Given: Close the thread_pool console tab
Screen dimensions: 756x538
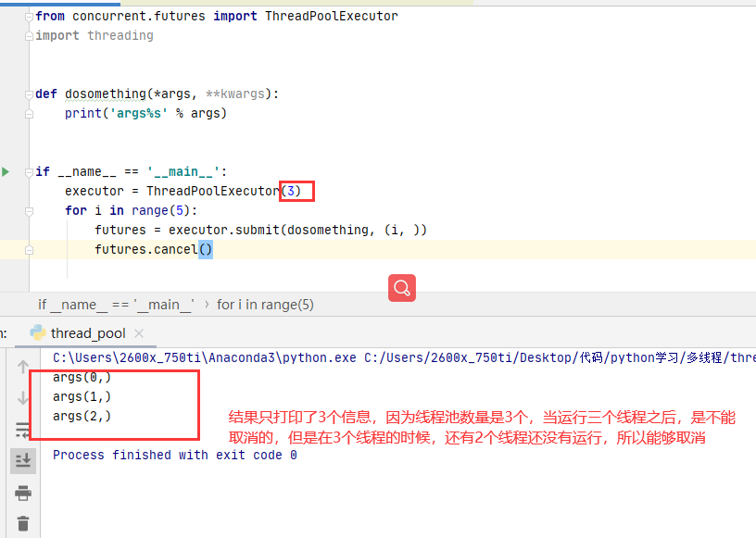Looking at the screenshot, I should (139, 333).
